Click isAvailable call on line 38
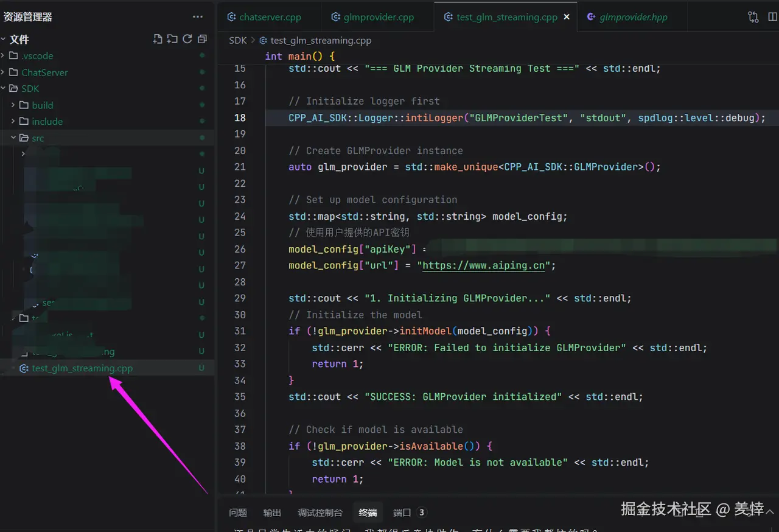Image resolution: width=779 pixels, height=532 pixels. point(431,446)
